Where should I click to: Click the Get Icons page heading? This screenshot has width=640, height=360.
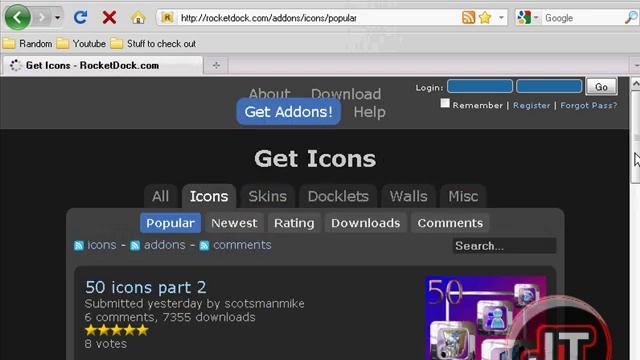coord(315,158)
